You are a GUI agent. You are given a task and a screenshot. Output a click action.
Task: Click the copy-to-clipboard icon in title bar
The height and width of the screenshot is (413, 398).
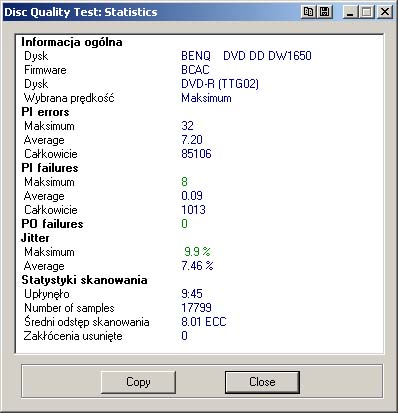pyautogui.click(x=308, y=12)
